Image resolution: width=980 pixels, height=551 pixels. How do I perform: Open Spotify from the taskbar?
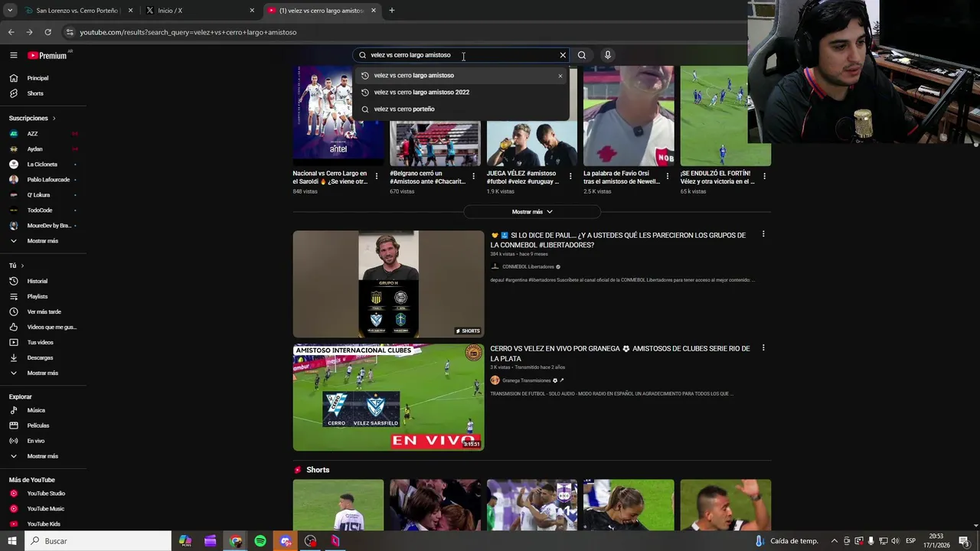tap(260, 541)
